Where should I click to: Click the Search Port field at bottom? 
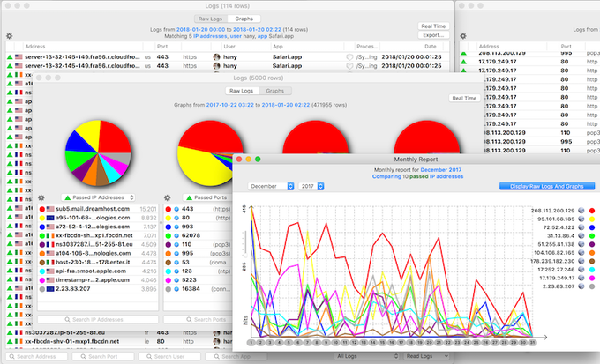[x=103, y=356]
